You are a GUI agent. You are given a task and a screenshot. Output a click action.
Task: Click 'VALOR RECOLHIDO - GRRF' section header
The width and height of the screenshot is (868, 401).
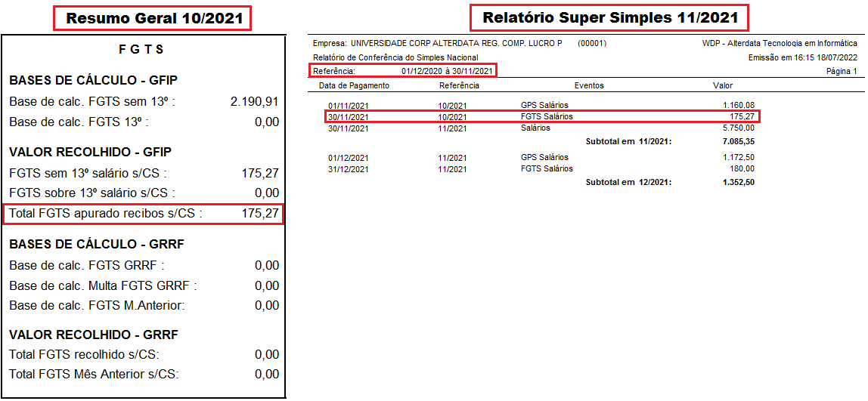pyautogui.click(x=92, y=335)
